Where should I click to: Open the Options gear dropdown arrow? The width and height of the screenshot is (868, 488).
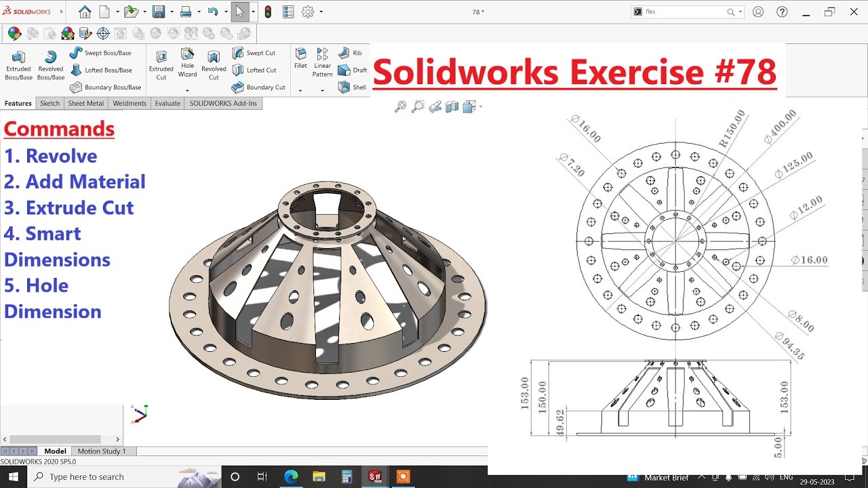[x=321, y=12]
